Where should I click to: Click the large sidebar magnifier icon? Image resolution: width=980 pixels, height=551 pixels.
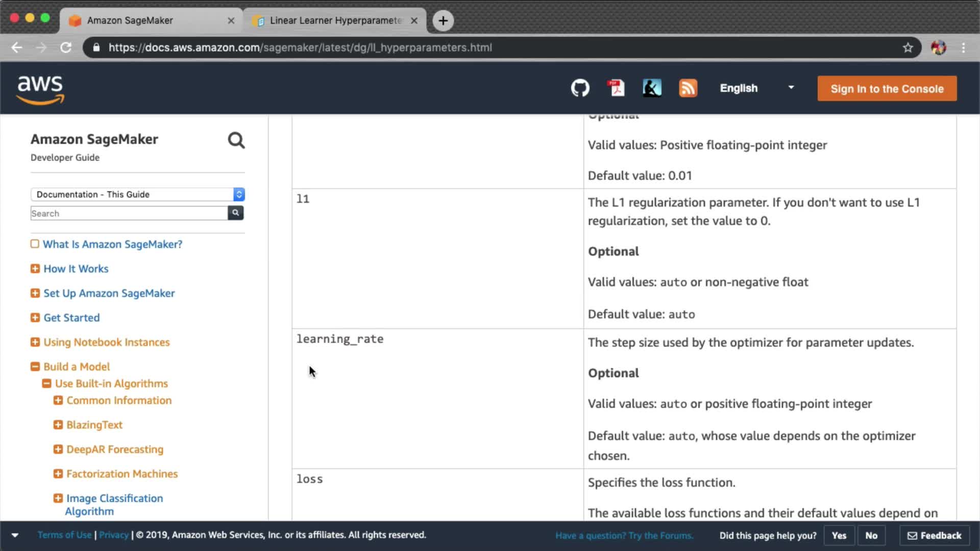(x=236, y=140)
